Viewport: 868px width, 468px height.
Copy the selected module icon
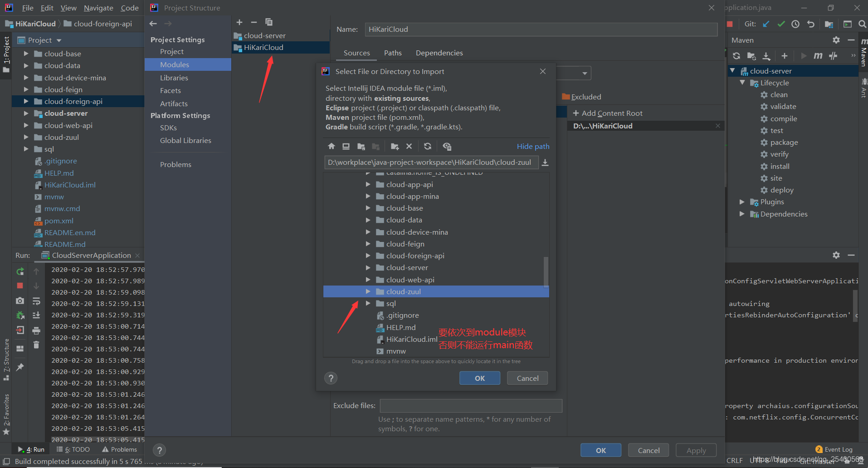(269, 22)
